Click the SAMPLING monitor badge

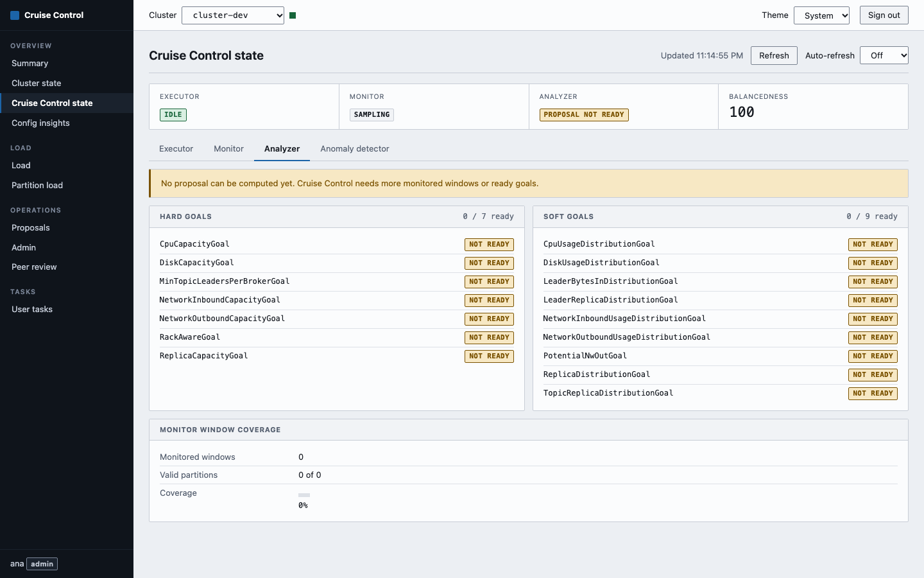pos(372,115)
